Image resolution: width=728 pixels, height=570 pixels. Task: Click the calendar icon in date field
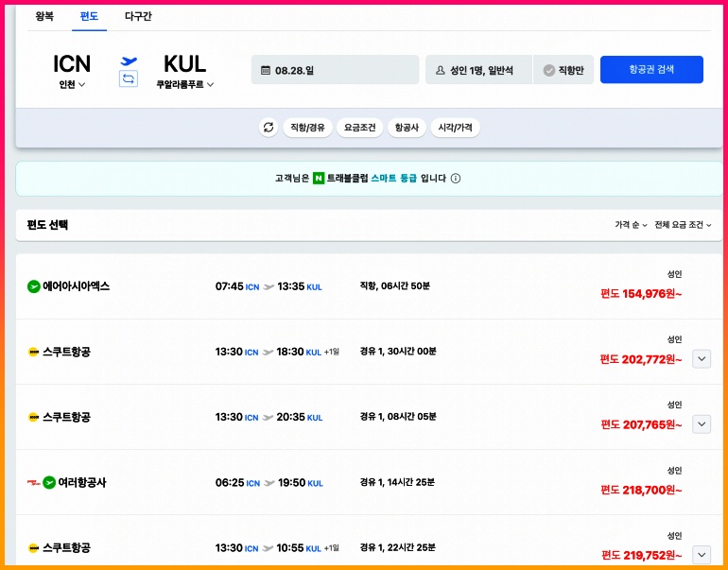[266, 71]
